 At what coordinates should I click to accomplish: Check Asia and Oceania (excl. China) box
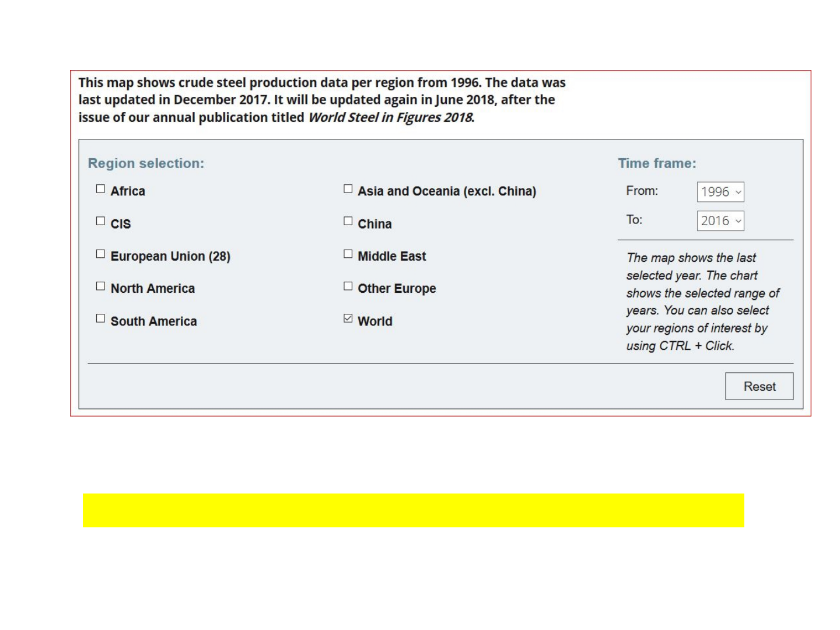pos(348,189)
